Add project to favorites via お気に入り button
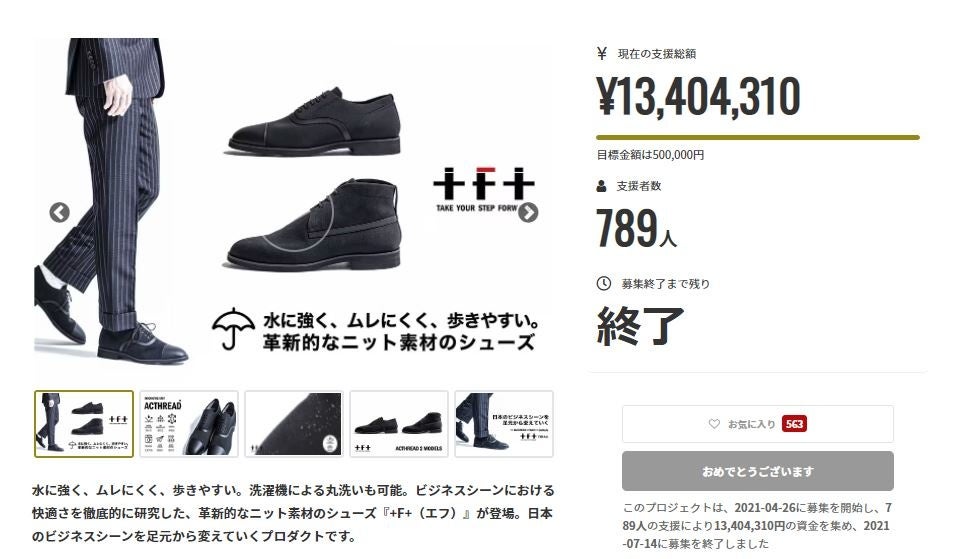Screen dimensions: 956x559 (x=758, y=424)
